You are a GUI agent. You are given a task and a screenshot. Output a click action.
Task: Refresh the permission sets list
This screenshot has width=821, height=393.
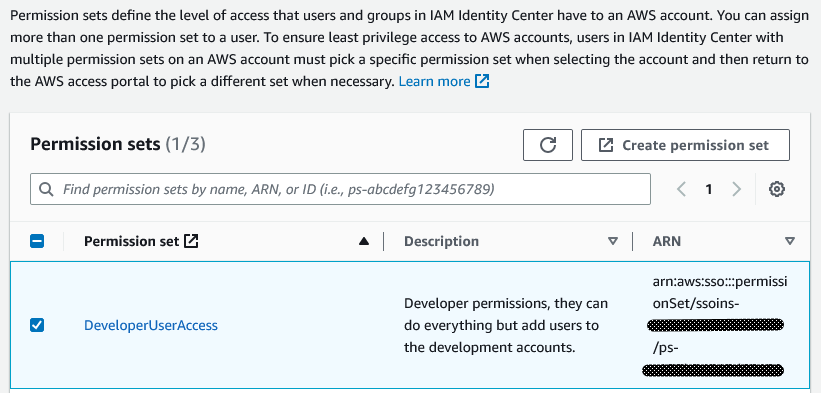(x=548, y=145)
